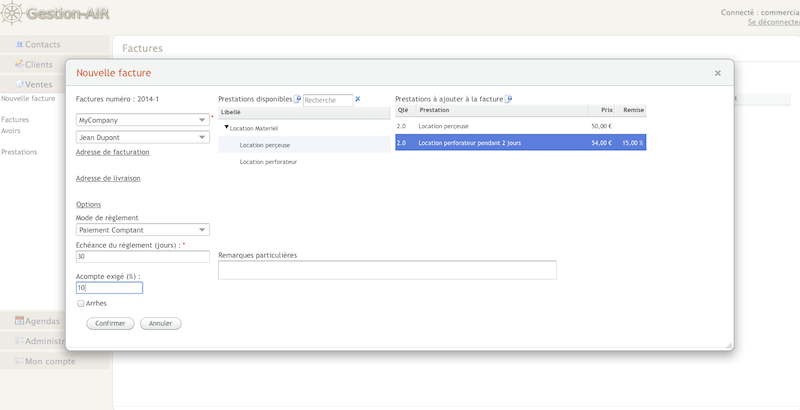Click the Acompte exigé input field
This screenshot has width=800, height=410.
(x=109, y=288)
